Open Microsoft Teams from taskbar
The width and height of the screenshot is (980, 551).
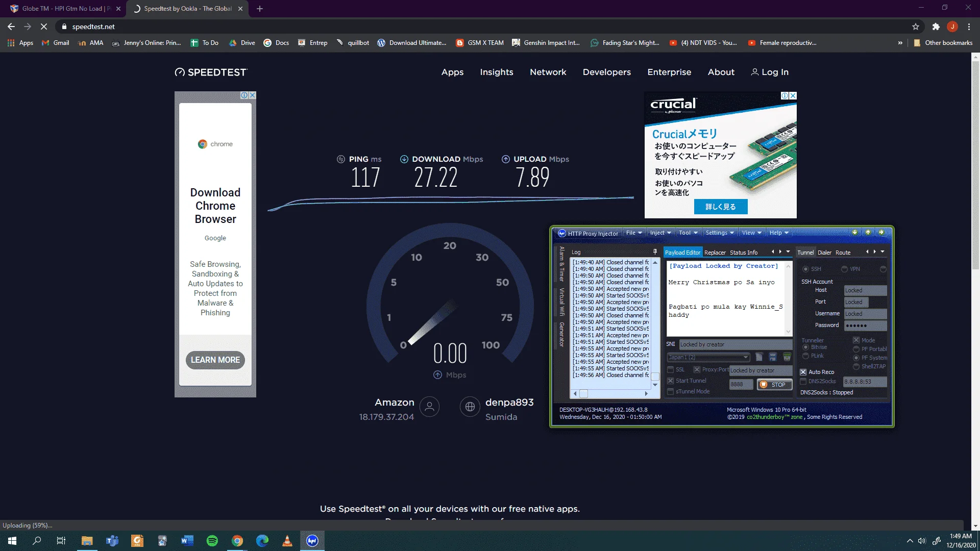click(x=112, y=541)
